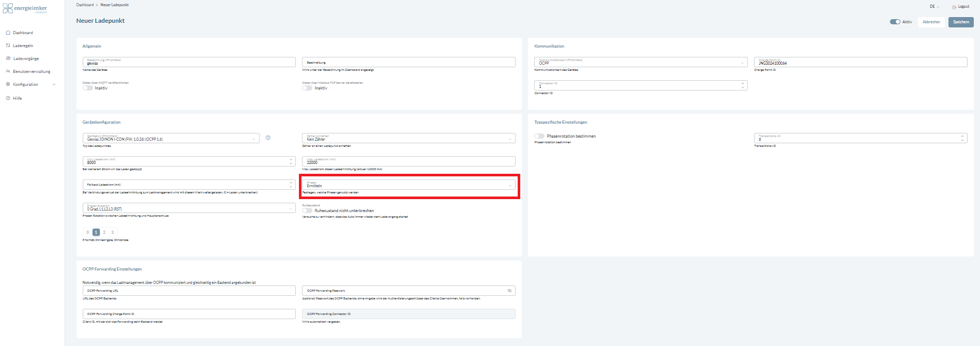Click the help icon beside Gerätetyp

click(x=268, y=138)
